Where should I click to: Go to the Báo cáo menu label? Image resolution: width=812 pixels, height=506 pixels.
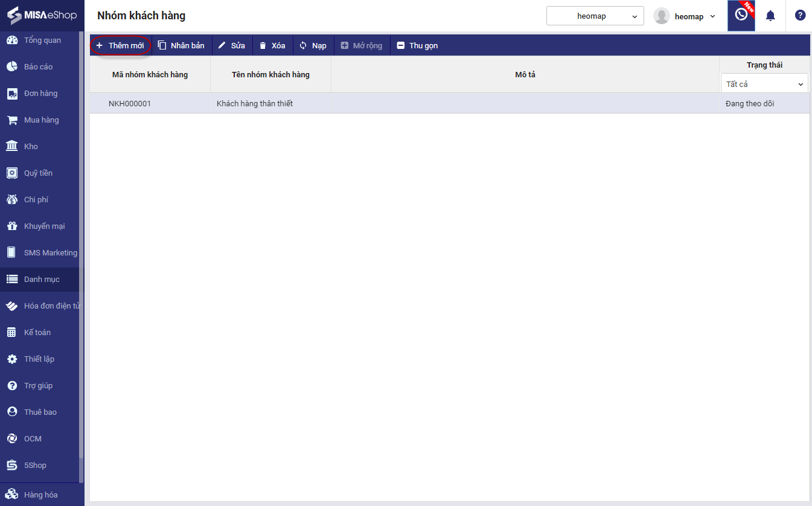(x=38, y=67)
